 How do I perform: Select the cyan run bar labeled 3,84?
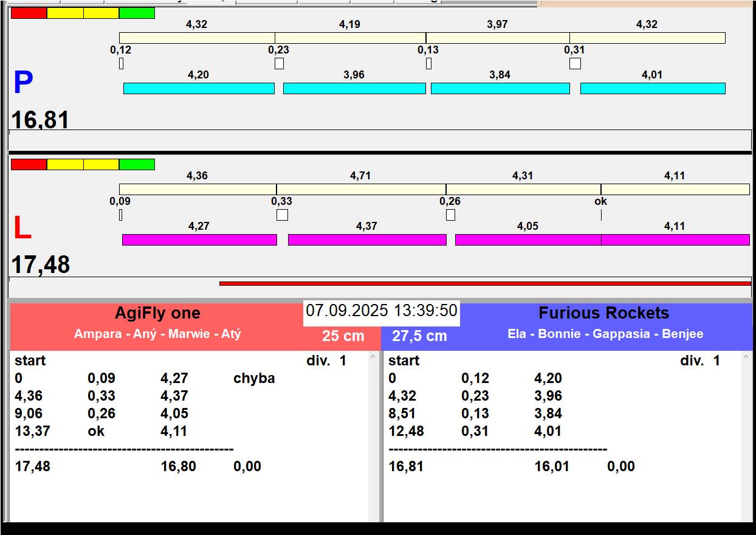click(500, 88)
